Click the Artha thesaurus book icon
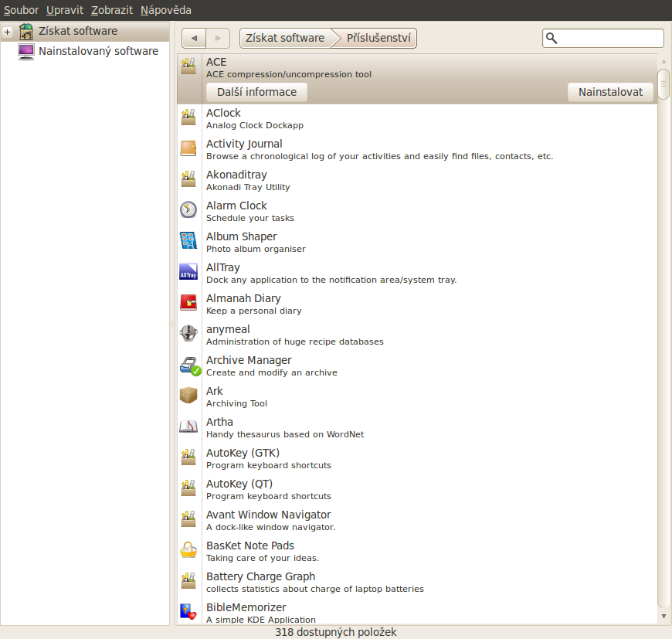Viewport: 672px width, 639px height. pos(188,426)
